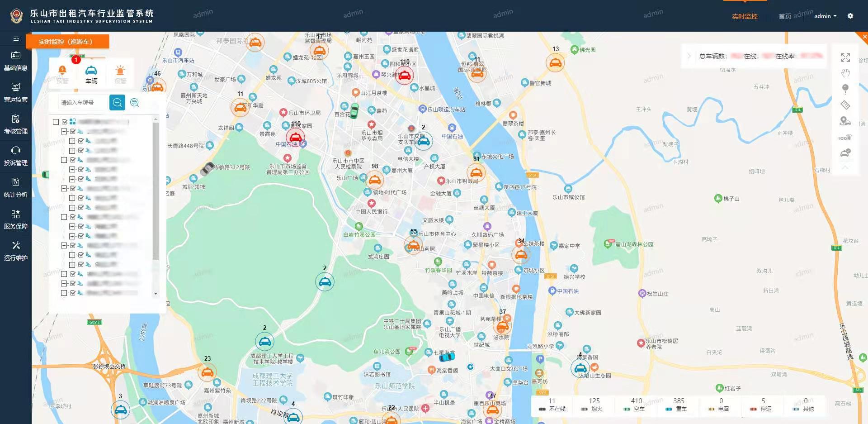The image size is (868, 424).
Task: Open the advanced search icon beside search
Action: coord(135,103)
